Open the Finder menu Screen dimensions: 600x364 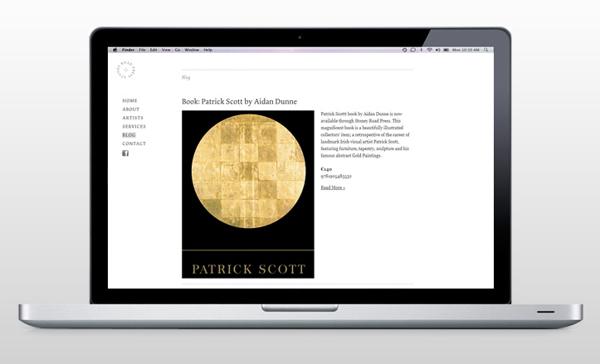128,50
